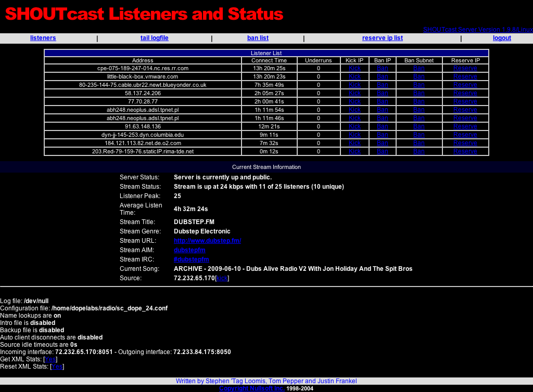Screen dimensions: 533x392
Task: Click the stream title 'DUBSTEP.FM'
Action: pos(194,222)
